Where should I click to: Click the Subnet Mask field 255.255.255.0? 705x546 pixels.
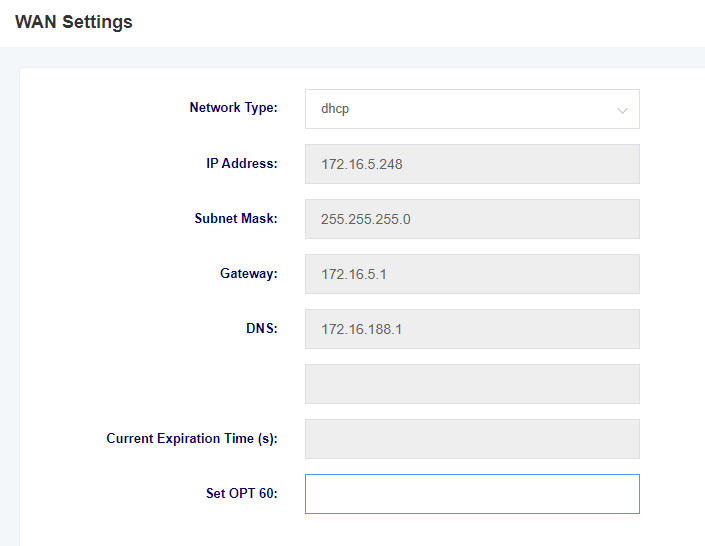(x=472, y=219)
